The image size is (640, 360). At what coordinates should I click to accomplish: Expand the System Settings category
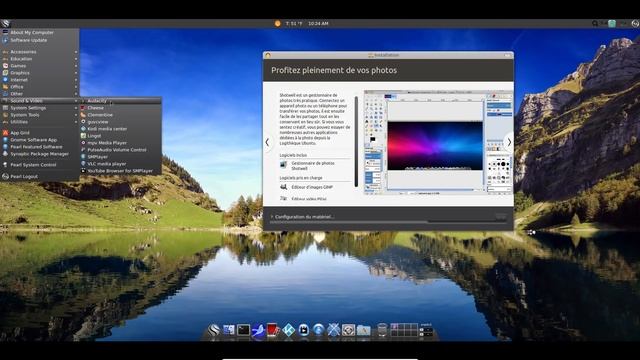point(40,108)
